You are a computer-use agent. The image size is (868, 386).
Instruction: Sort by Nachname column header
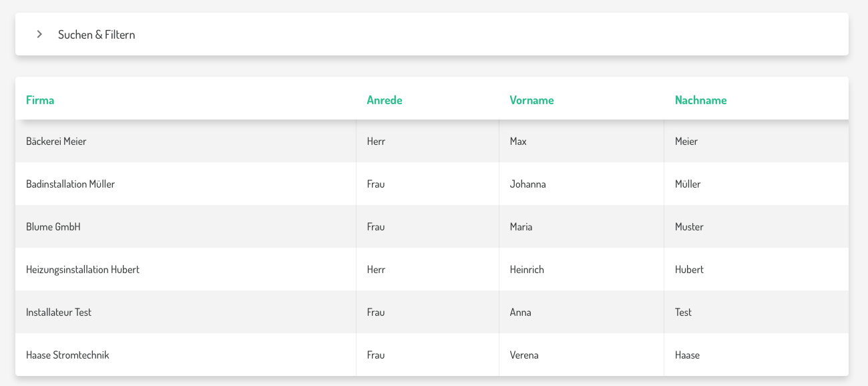point(700,100)
